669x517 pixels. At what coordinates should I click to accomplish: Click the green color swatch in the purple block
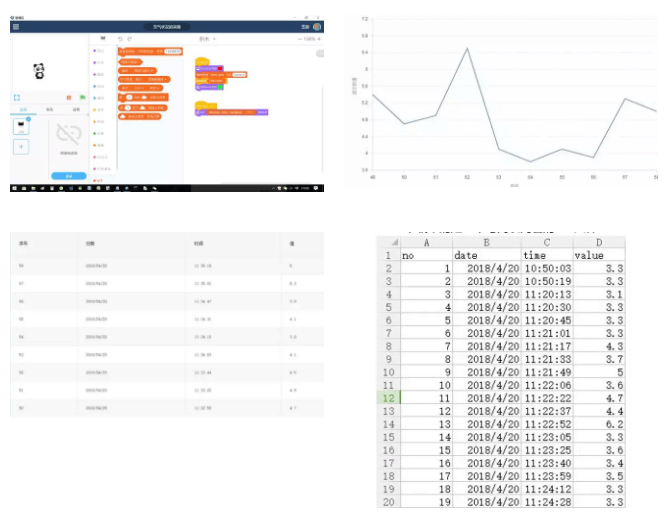(x=220, y=87)
